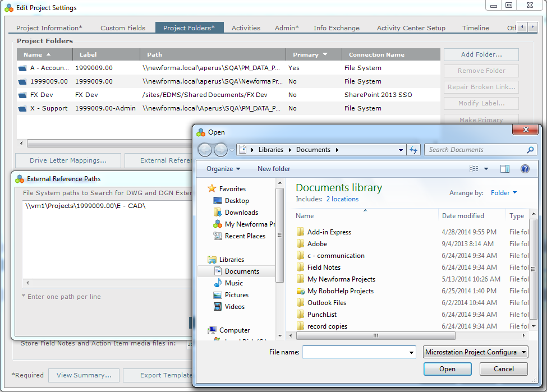Viewport: 547px width, 392px height.
Task: Toggle the preview pane icon
Action: 505,169
